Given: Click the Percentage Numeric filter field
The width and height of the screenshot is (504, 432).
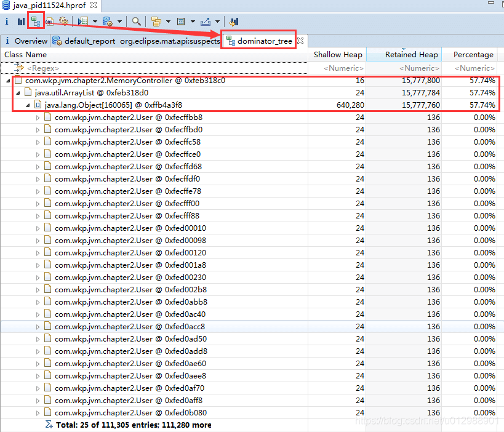Looking at the screenshot, I should [470, 68].
